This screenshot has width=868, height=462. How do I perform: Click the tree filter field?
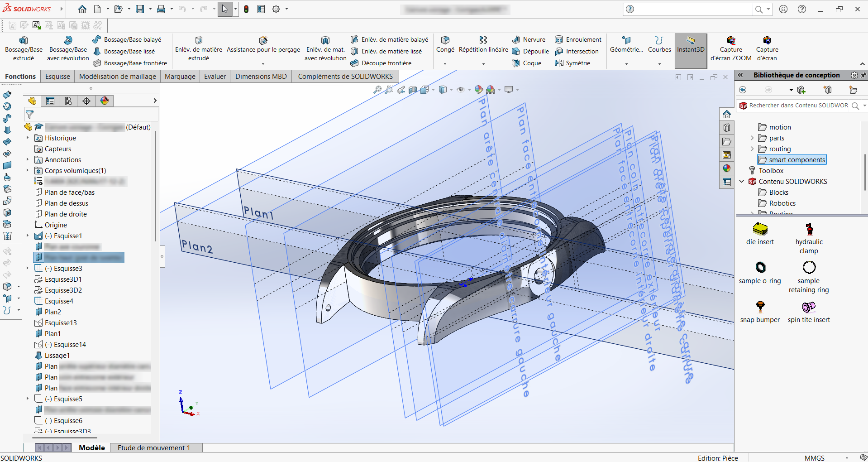click(91, 114)
